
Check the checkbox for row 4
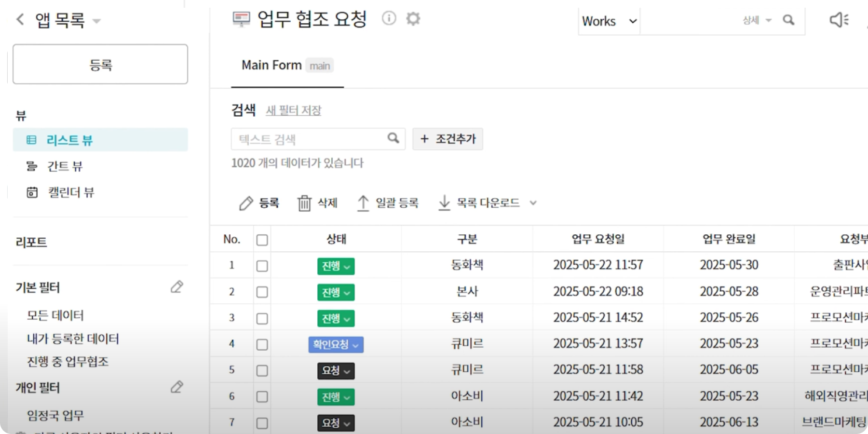coord(262,344)
